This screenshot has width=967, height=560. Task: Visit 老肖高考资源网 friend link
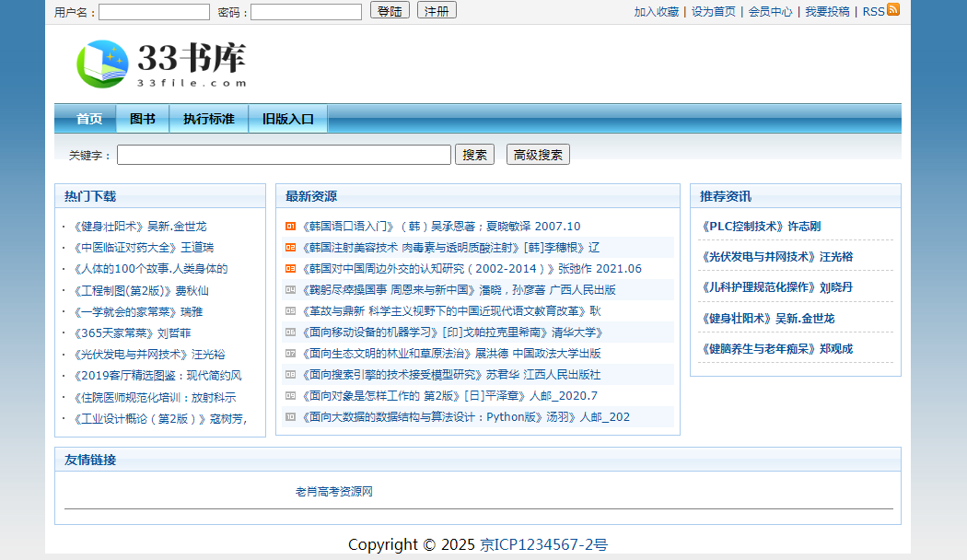click(334, 492)
